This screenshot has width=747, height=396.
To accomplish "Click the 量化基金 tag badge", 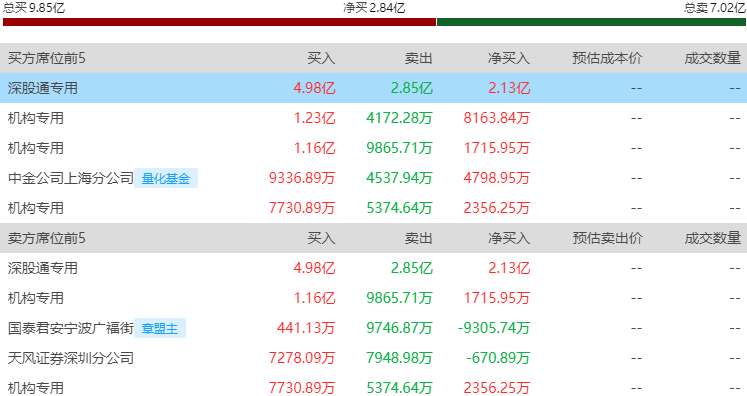I will [166, 178].
